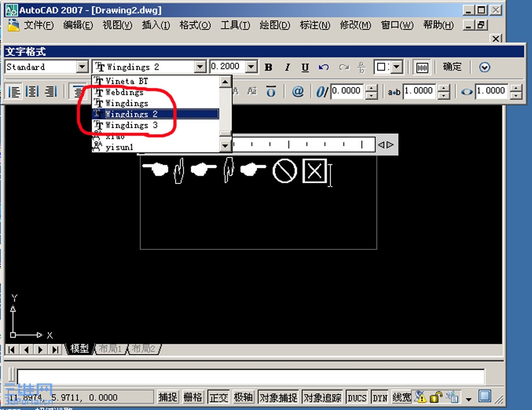
Task: Open the 编辑(E) menu
Action: (78, 26)
